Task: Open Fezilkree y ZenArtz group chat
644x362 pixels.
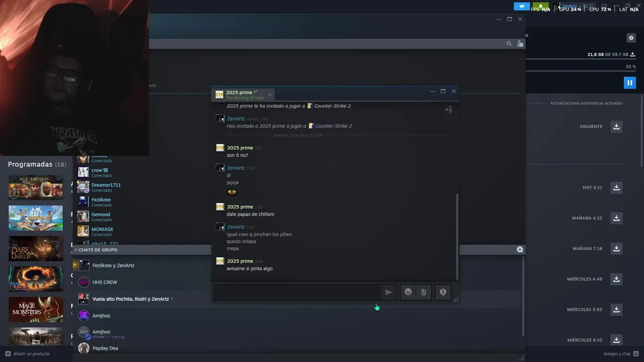Action: [x=113, y=265]
